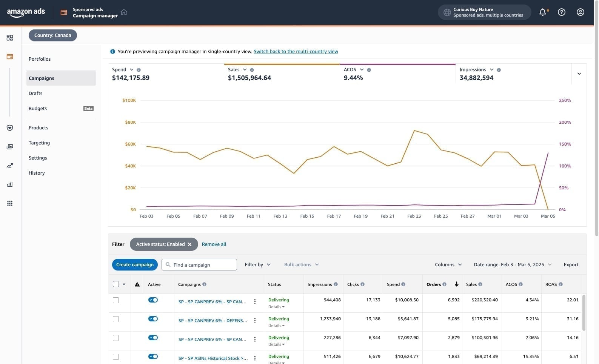The height and width of the screenshot is (364, 599).
Task: Click the info icon in Clicks column header
Action: coord(362,284)
